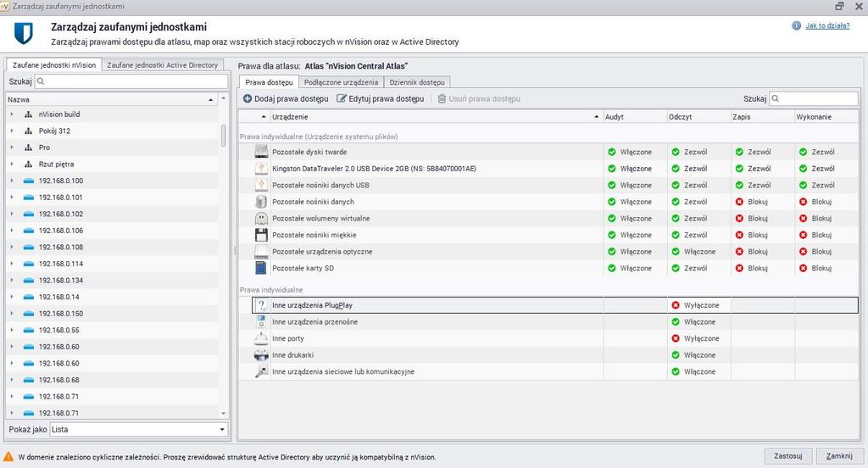Switch to Zaufane jednostki Active Directory tab
The image size is (868, 468).
coord(162,64)
